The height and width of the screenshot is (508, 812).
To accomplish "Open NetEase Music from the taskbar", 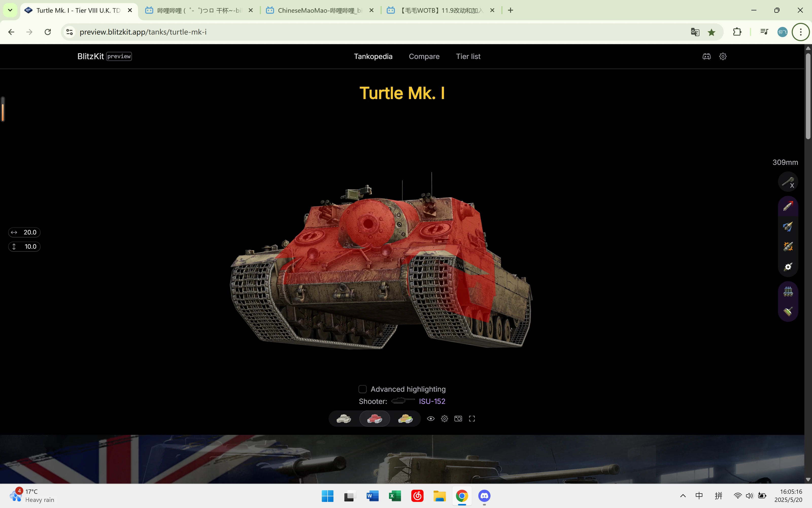I will point(417,496).
